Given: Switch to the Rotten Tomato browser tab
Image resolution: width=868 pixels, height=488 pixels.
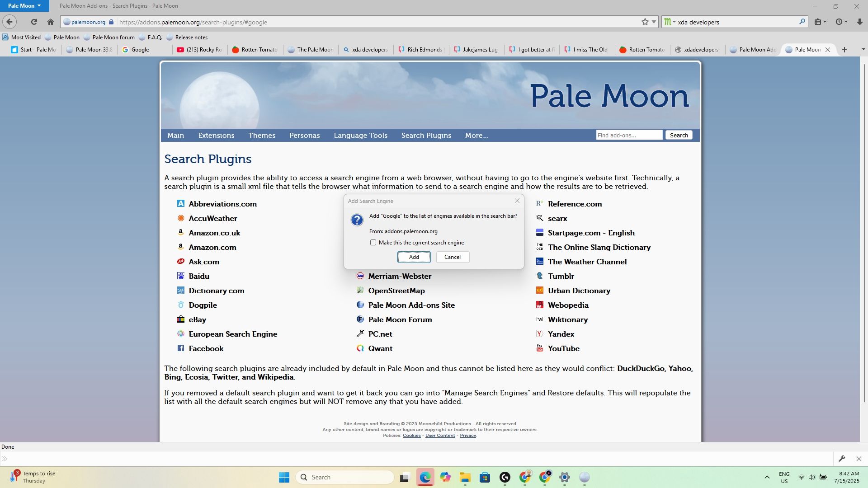Looking at the screenshot, I should tap(255, 50).
